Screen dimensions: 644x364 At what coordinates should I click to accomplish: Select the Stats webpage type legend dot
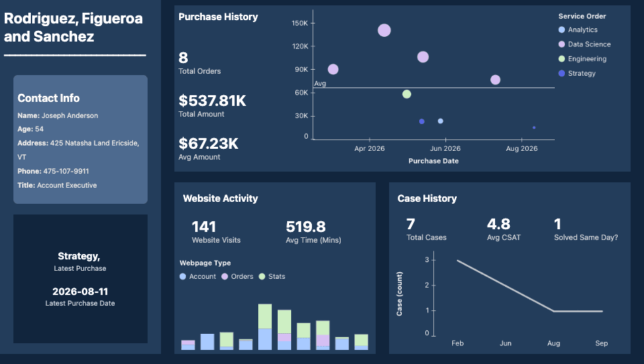point(262,277)
